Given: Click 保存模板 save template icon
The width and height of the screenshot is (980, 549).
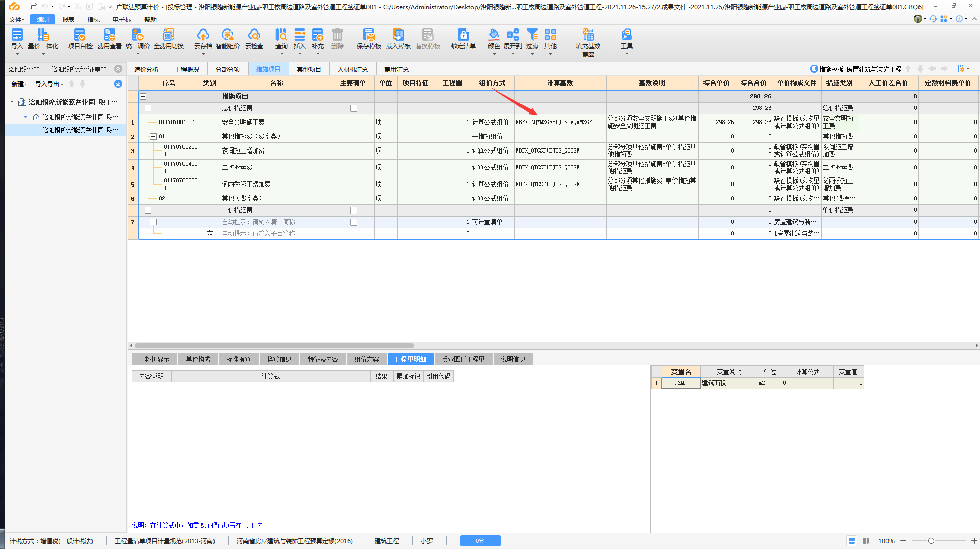Looking at the screenshot, I should coord(369,39).
